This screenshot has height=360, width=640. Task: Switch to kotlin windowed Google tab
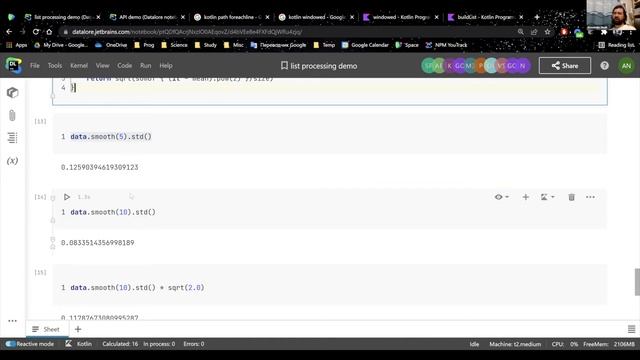click(x=316, y=17)
